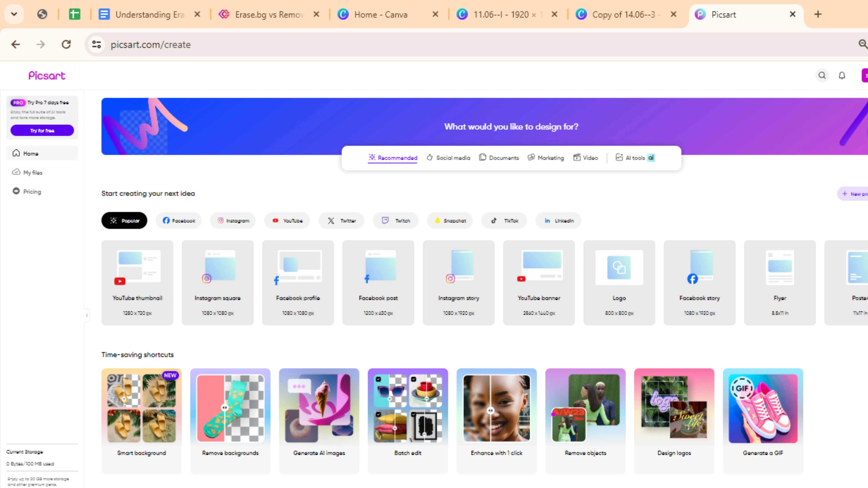Create a Facebook profile design

tap(298, 283)
